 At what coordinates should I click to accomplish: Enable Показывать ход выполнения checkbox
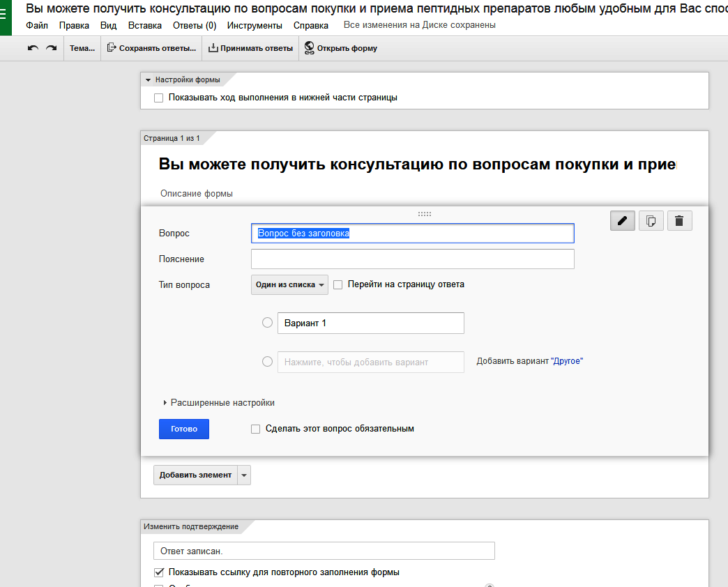(x=159, y=98)
